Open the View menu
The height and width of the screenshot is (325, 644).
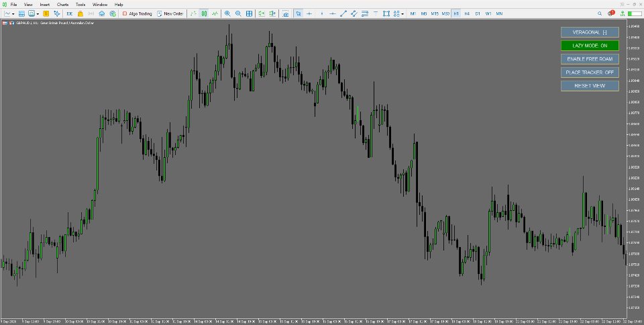[x=28, y=5]
